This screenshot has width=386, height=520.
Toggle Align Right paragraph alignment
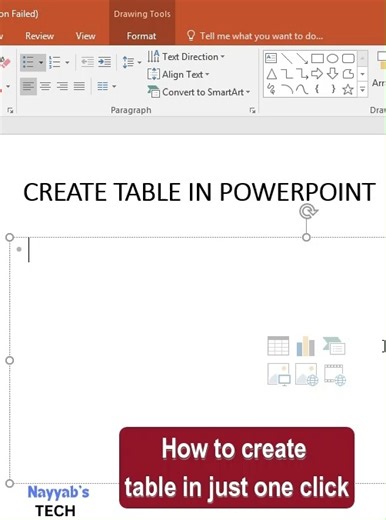62,87
